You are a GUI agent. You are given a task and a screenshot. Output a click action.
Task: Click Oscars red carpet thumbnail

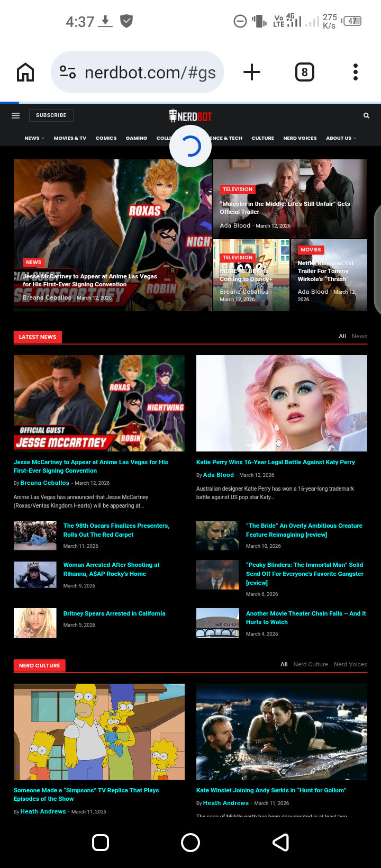click(35, 536)
